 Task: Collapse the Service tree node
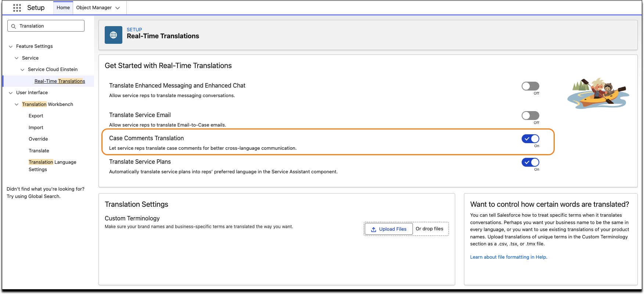pyautogui.click(x=17, y=58)
